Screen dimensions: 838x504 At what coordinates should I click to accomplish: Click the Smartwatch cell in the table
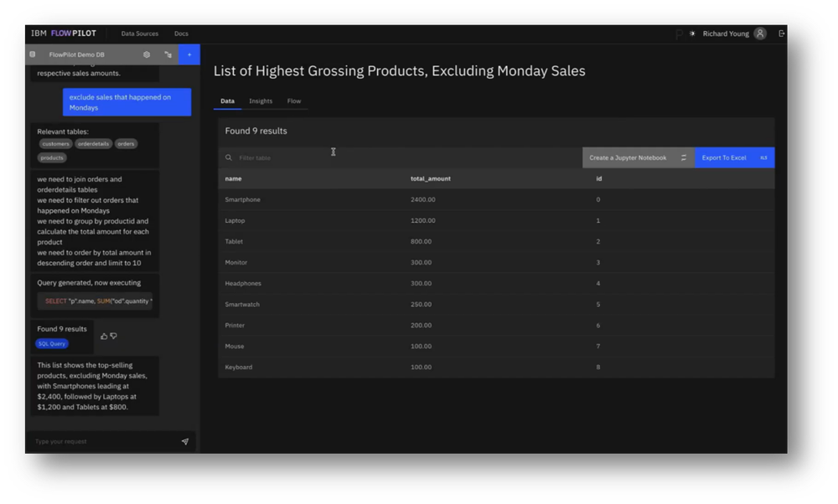242,304
